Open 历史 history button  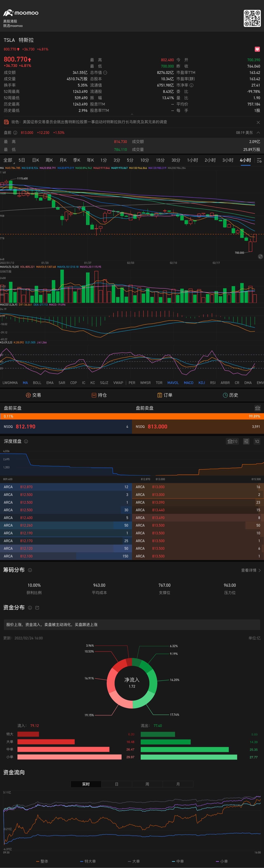231,395
